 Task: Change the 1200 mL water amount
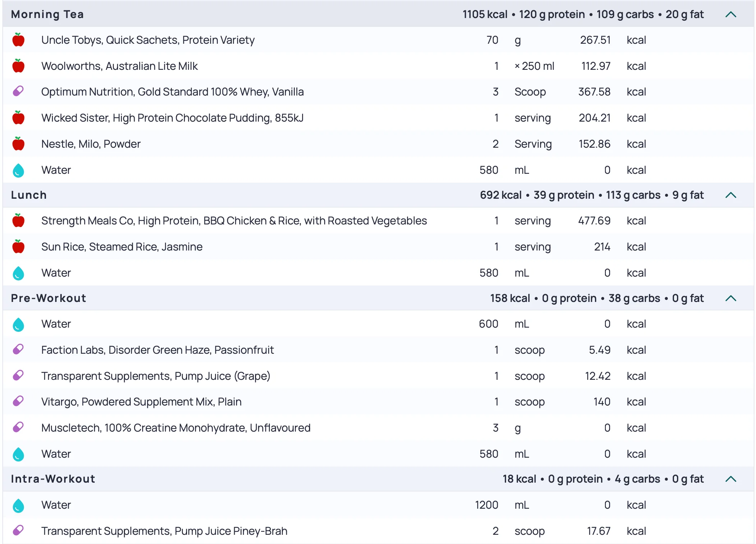[x=486, y=505]
